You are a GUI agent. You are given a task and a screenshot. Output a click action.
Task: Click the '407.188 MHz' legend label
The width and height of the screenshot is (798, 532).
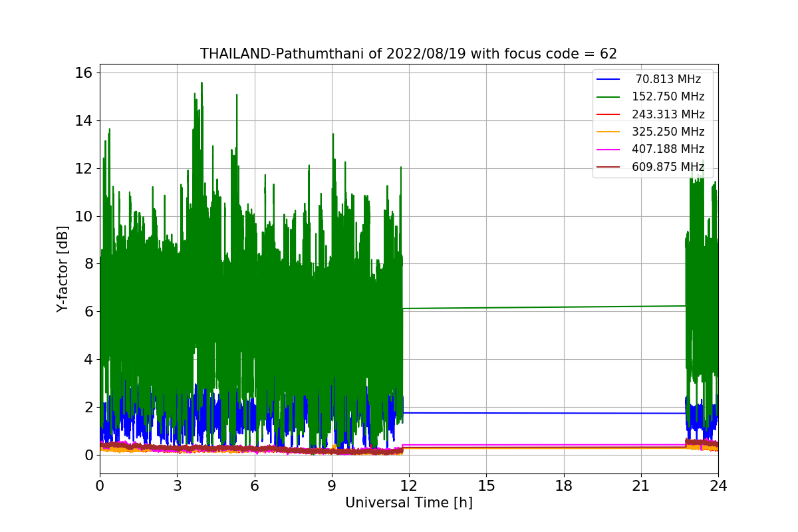coord(668,150)
